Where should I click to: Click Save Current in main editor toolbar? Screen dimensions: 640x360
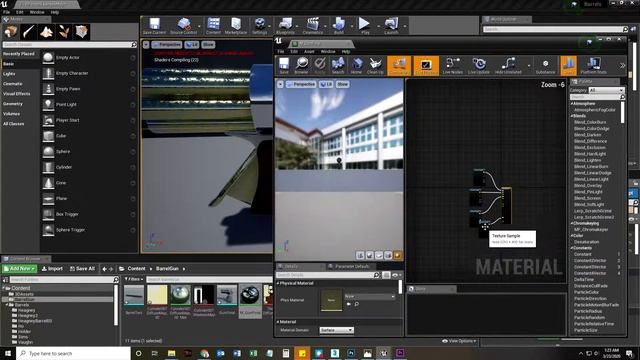point(154,26)
